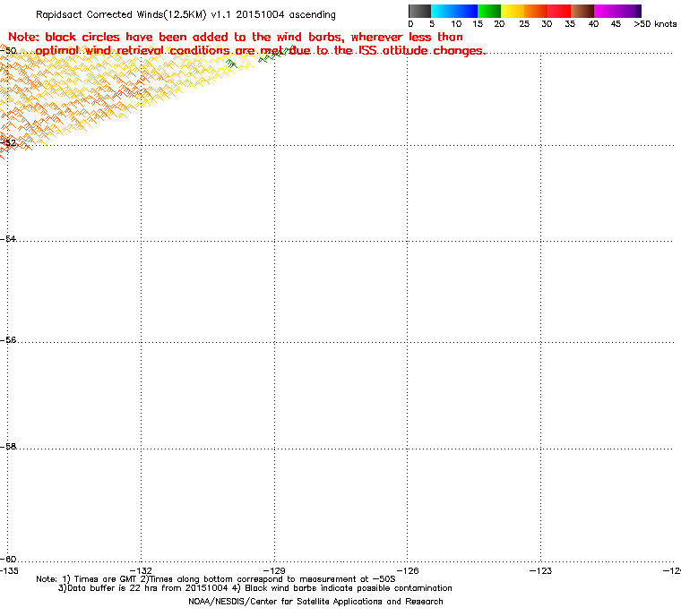Viewport: 681px width, 616px height.
Task: Click the green 15-20 knots color swatch
Action: coord(489,11)
